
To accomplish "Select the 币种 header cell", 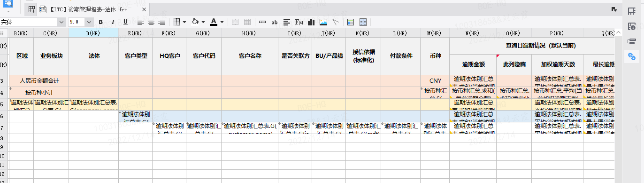I will coord(436,56).
